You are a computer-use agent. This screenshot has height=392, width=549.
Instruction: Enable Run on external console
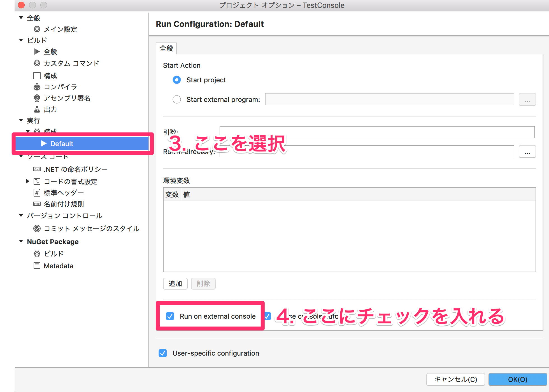(170, 316)
